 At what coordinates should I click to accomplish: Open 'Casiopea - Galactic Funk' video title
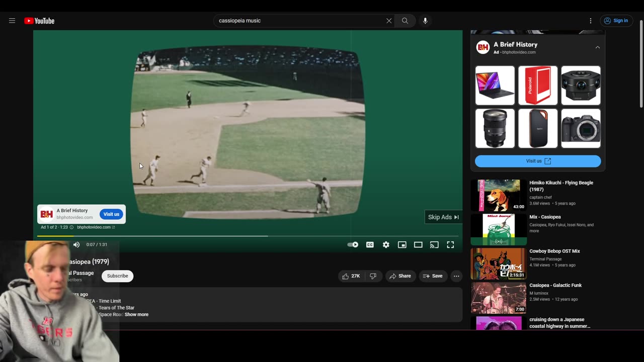555,286
